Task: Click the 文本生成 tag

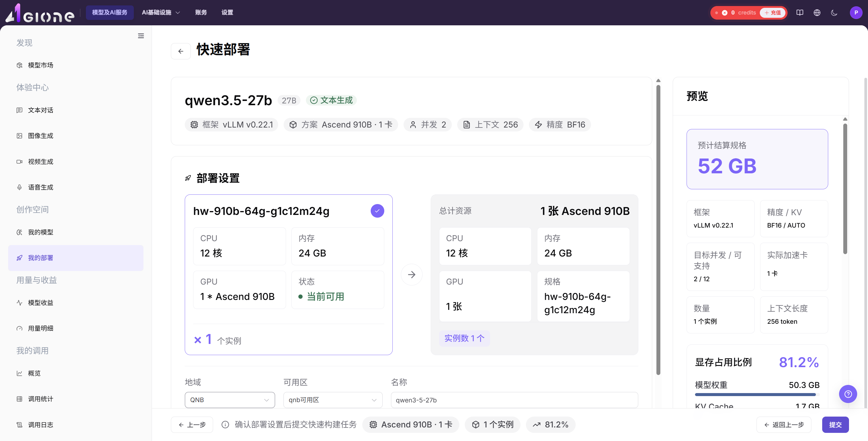Action: [x=332, y=100]
